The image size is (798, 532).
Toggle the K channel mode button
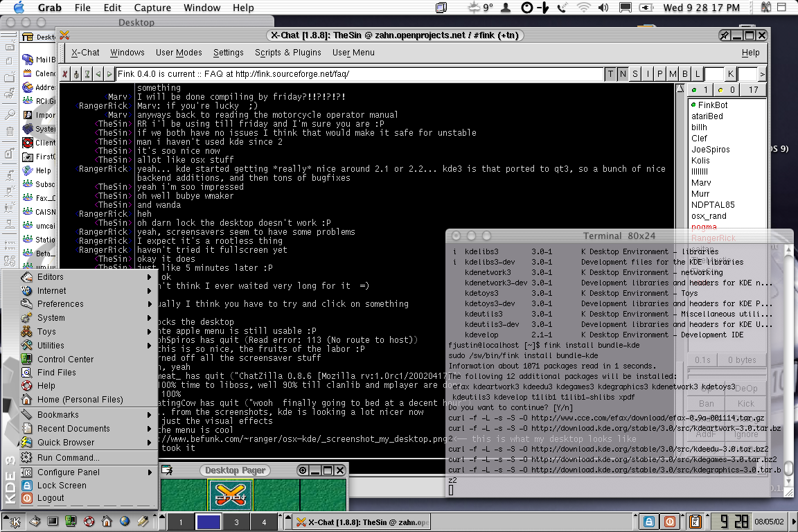[x=731, y=74]
